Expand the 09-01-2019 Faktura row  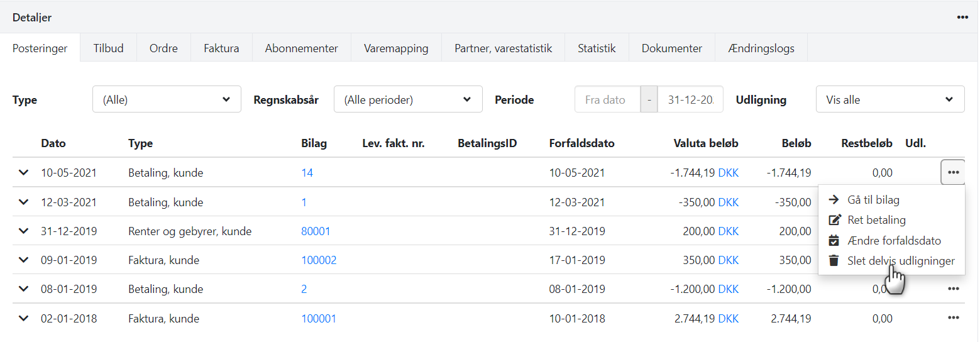[x=24, y=260]
